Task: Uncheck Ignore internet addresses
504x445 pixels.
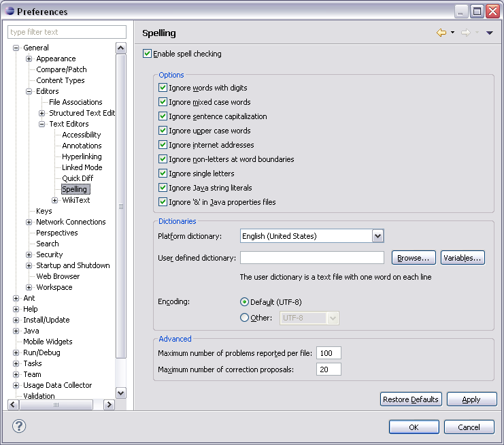Action: (x=163, y=145)
